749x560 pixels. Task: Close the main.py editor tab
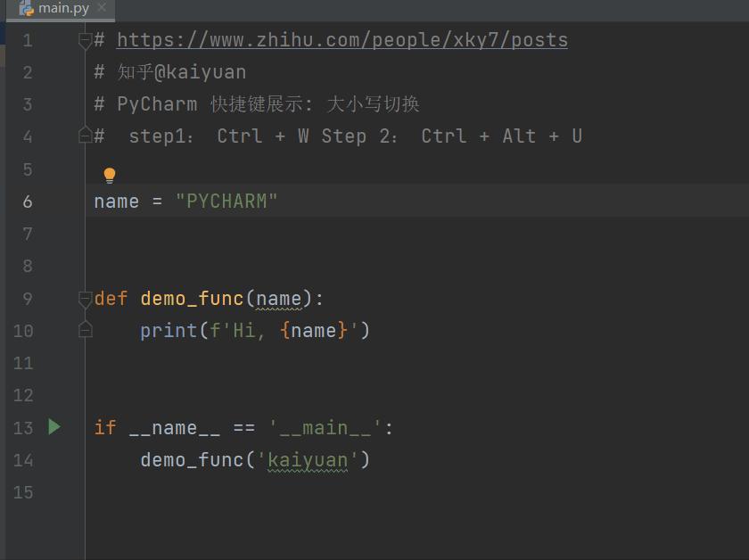pos(102,8)
